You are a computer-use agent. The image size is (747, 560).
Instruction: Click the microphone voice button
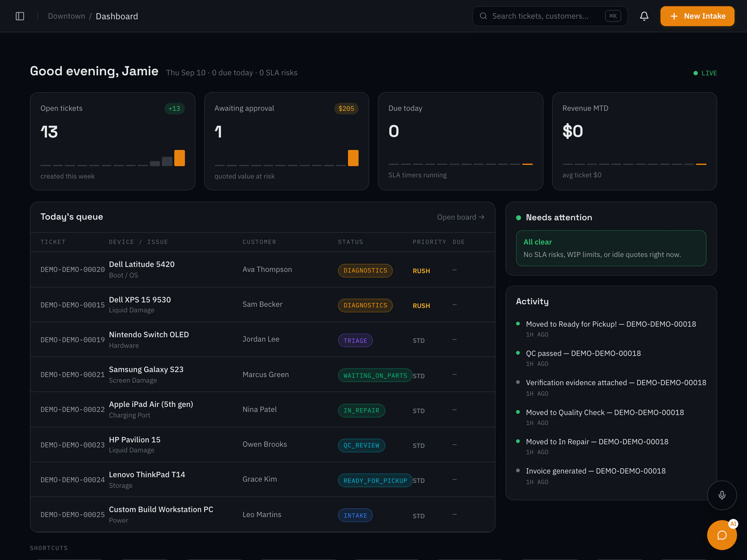pyautogui.click(x=722, y=495)
